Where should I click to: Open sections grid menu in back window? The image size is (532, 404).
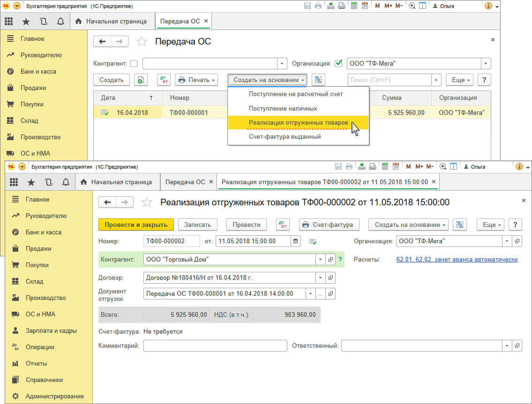(9, 22)
